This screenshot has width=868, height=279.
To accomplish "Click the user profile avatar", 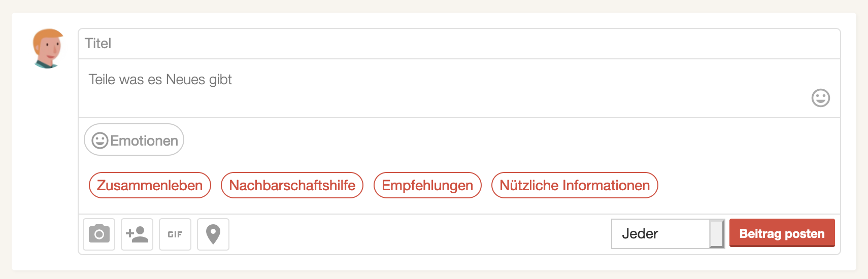I will pos(48,49).
